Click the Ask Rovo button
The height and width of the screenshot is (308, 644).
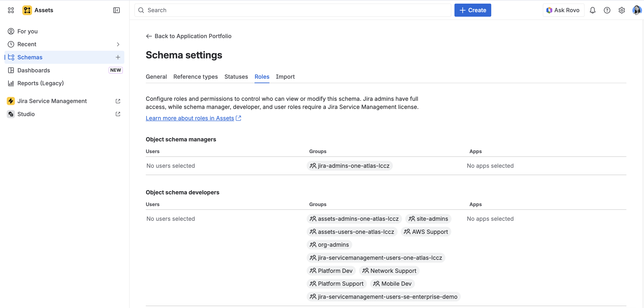point(563,10)
